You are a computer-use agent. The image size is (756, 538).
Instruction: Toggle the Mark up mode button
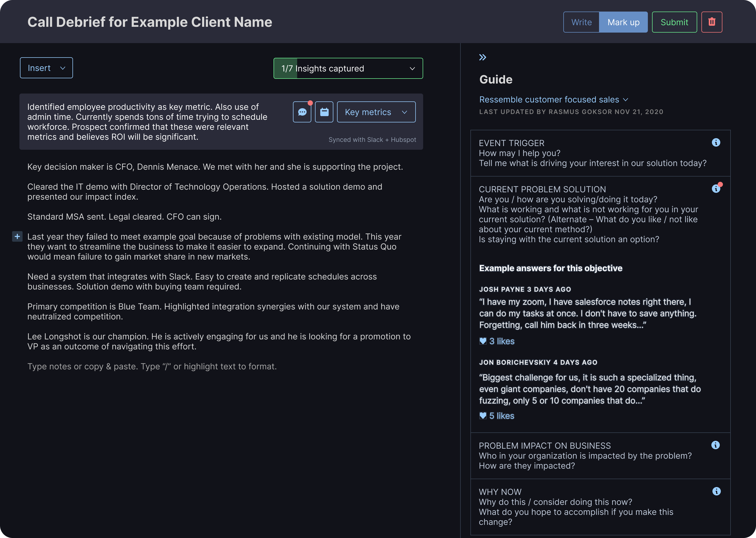pos(624,22)
